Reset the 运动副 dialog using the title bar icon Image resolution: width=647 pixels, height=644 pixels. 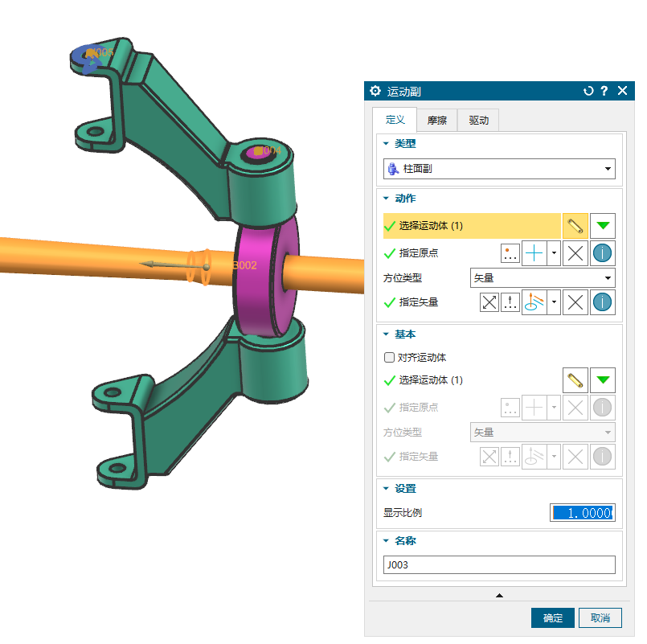[588, 91]
